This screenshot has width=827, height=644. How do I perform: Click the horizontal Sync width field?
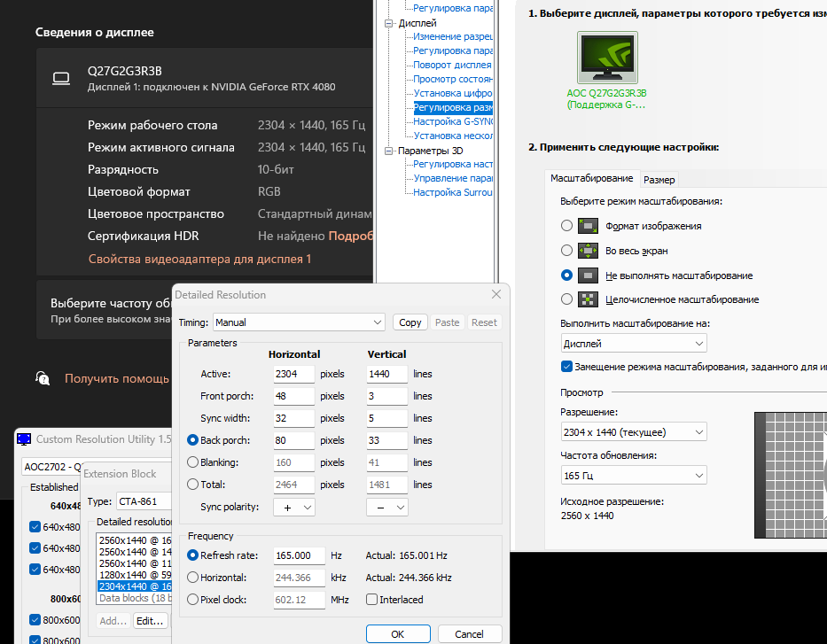coord(293,418)
